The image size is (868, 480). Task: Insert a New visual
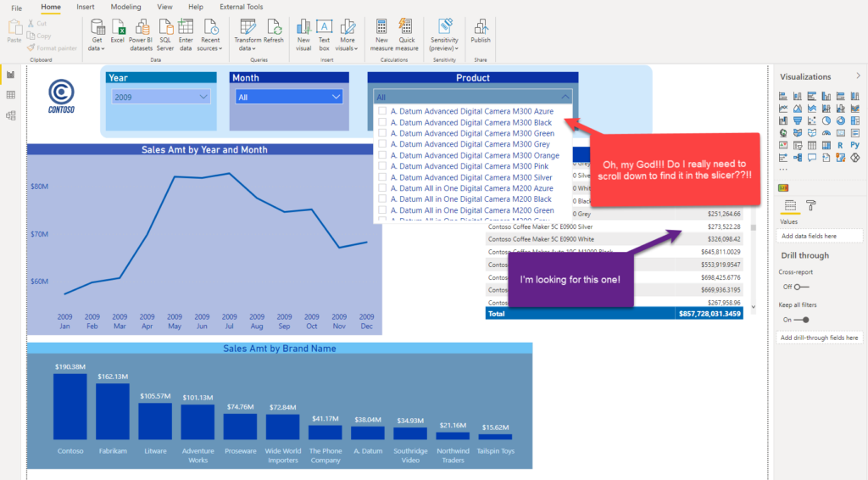click(x=303, y=36)
